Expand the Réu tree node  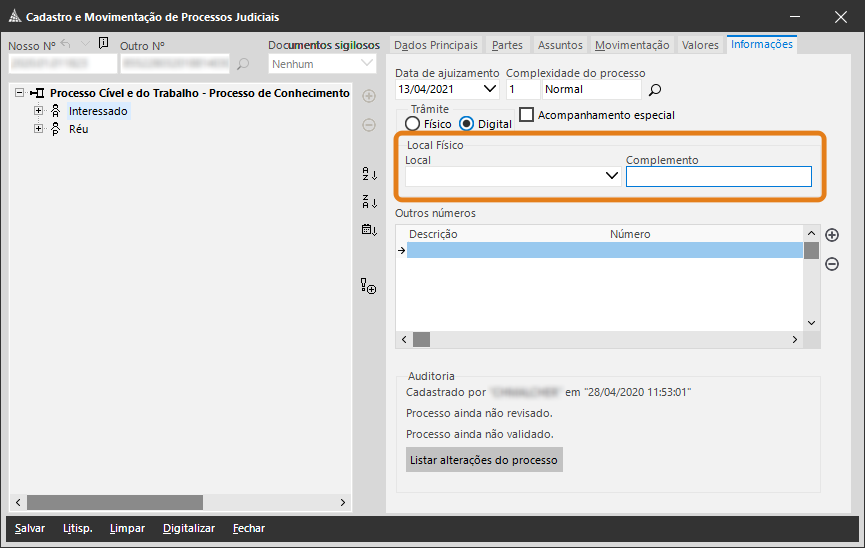tap(39, 129)
